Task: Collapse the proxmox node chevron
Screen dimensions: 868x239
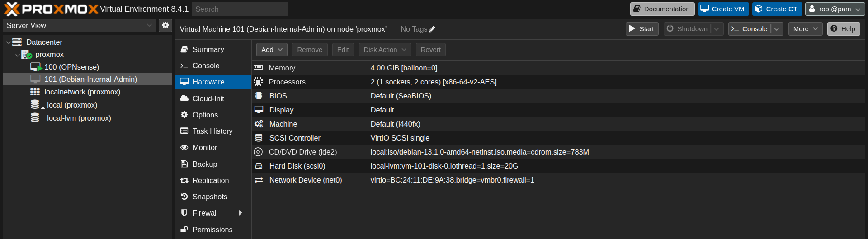Action: 17,55
